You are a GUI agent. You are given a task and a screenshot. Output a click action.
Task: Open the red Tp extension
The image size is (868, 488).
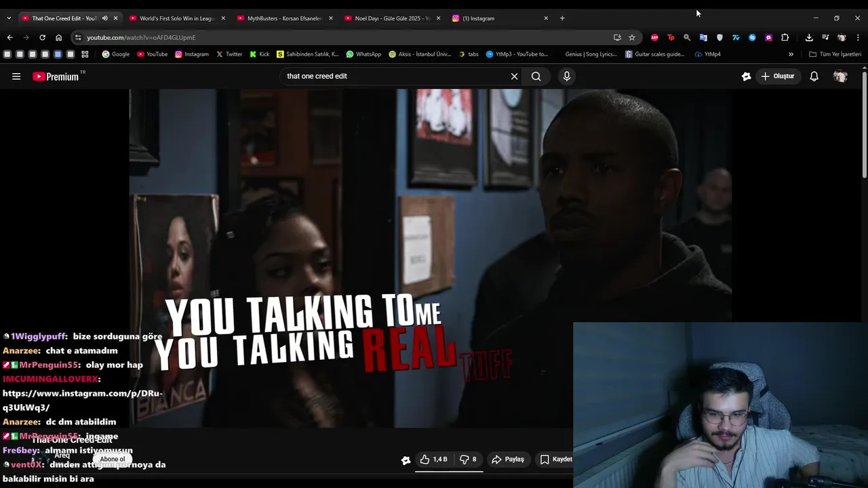pyautogui.click(x=671, y=37)
